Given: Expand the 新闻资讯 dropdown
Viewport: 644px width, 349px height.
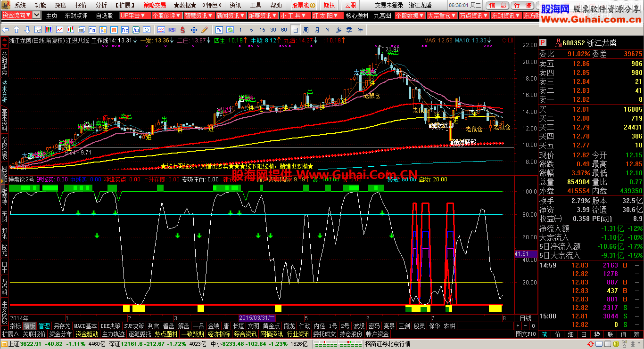Looking at the screenshot, I should pyautogui.click(x=231, y=16).
